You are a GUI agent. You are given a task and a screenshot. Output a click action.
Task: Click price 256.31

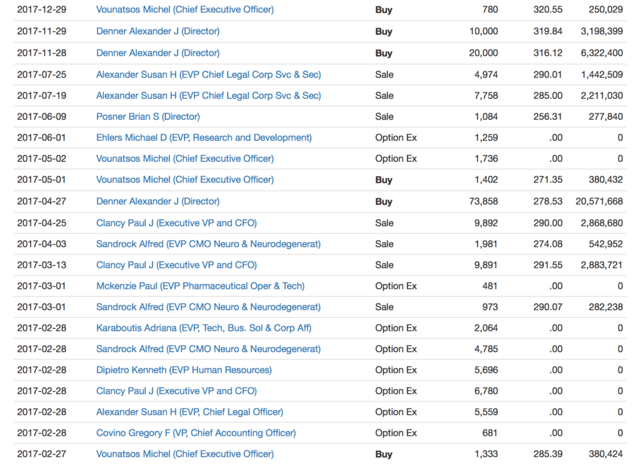548,116
